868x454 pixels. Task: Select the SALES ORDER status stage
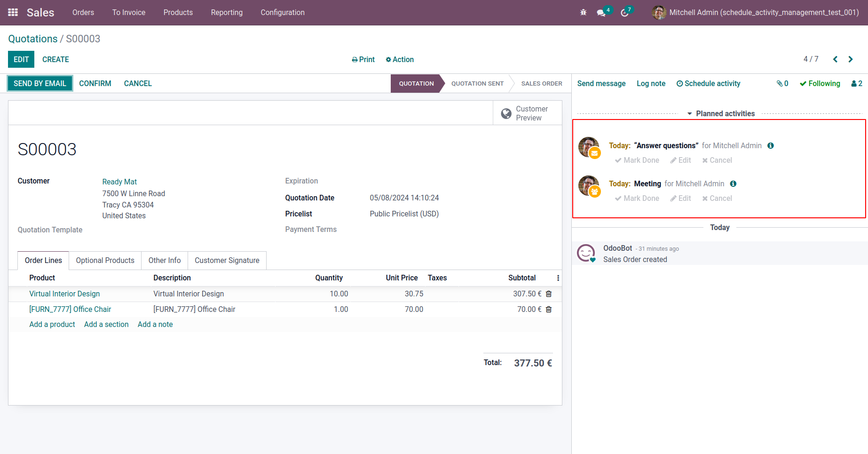(x=542, y=83)
